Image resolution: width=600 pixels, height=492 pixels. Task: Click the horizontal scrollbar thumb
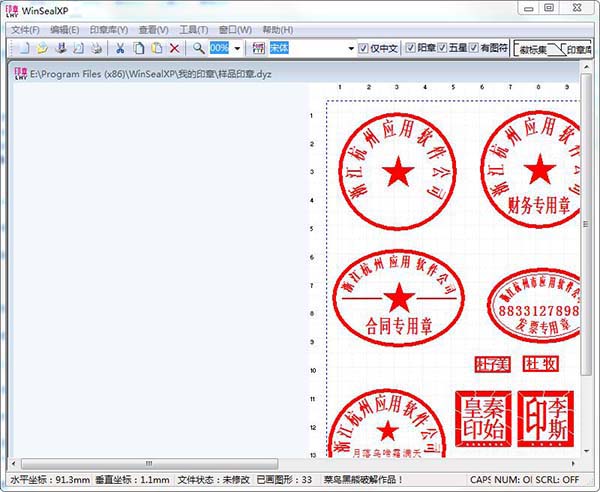[x=148, y=463]
